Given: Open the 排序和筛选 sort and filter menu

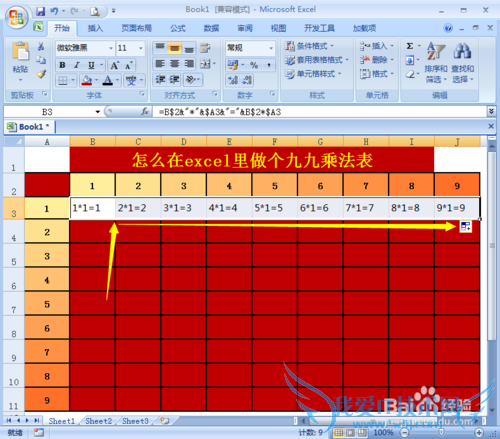Looking at the screenshot, I should click(435, 62).
